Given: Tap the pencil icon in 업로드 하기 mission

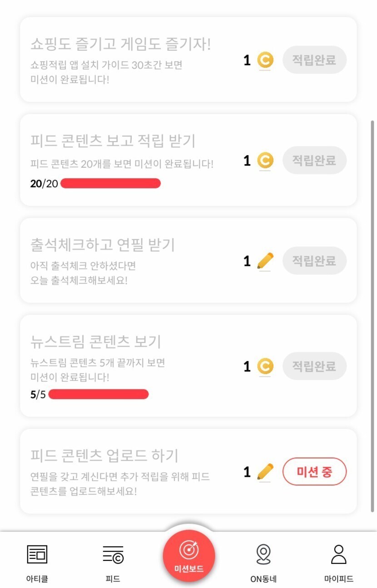Looking at the screenshot, I should tap(265, 472).
